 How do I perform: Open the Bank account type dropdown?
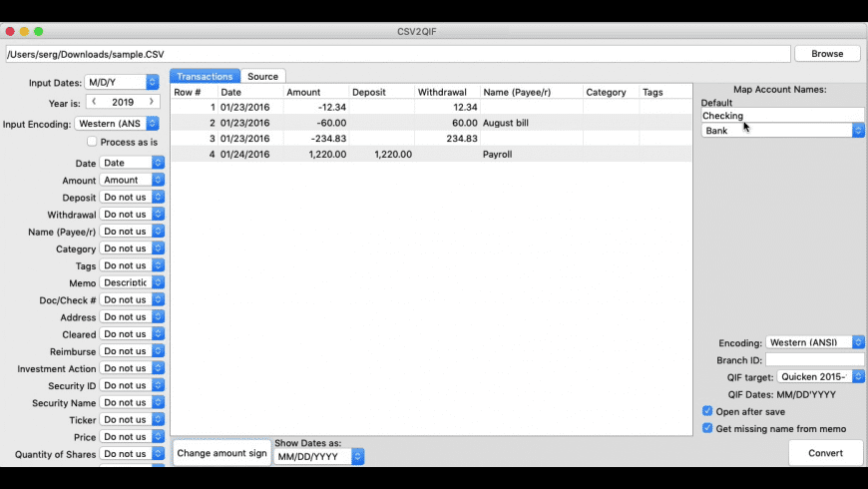click(782, 131)
